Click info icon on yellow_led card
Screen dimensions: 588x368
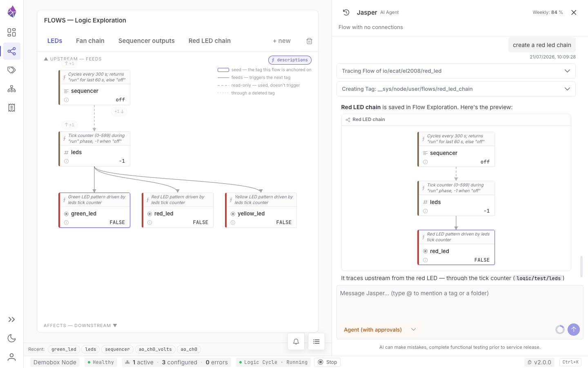233,222
